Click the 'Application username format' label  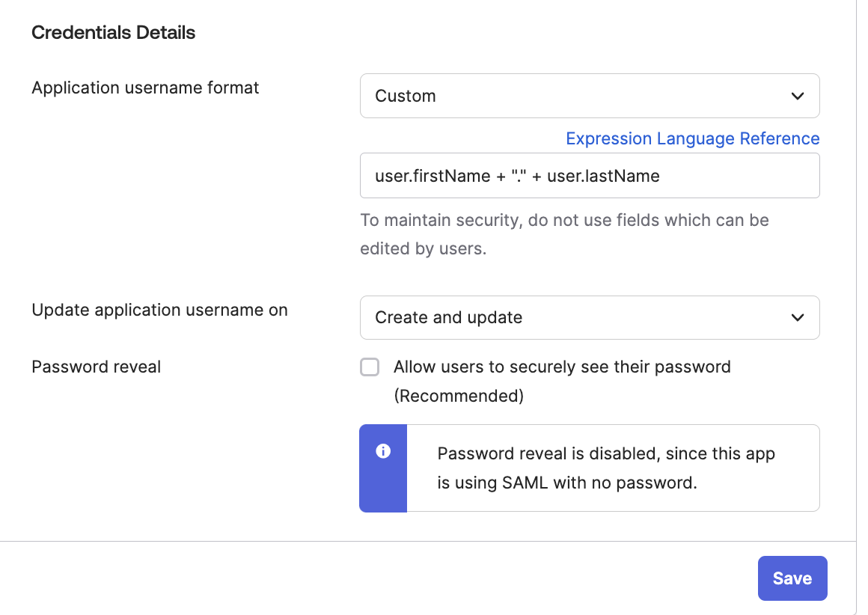coord(145,88)
